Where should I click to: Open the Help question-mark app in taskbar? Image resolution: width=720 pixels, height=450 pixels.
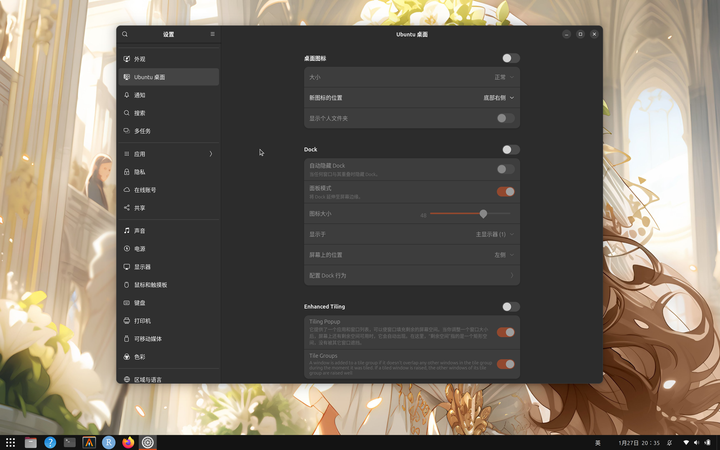(x=50, y=442)
